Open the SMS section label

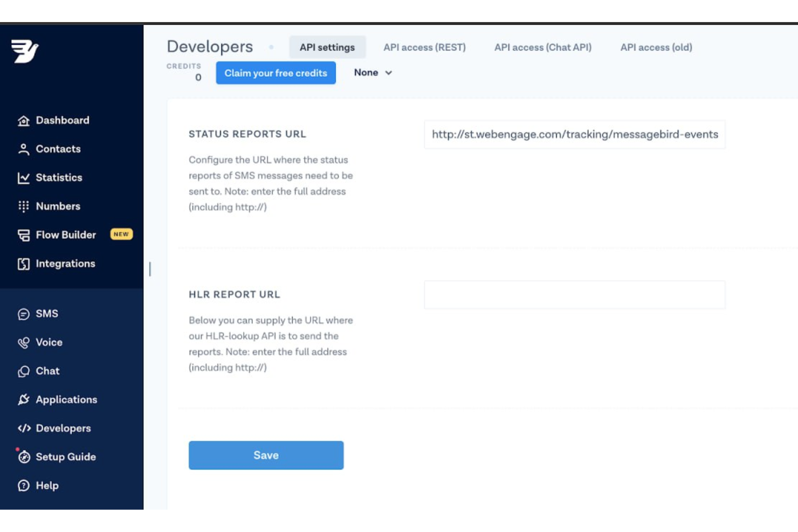coord(47,313)
